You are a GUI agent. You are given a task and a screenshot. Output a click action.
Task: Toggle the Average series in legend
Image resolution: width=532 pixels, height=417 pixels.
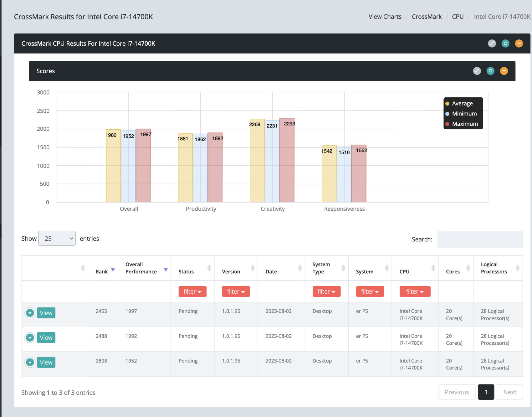tap(459, 103)
